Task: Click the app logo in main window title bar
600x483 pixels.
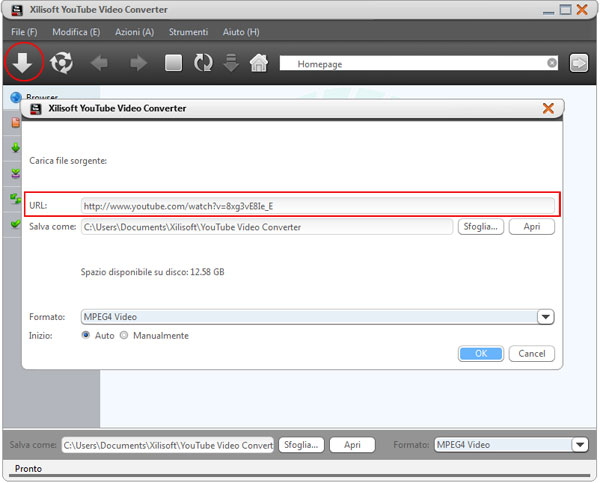Action: click(17, 10)
